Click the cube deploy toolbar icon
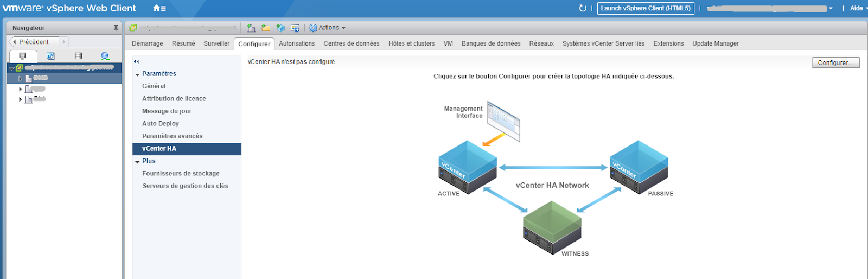 280,28
